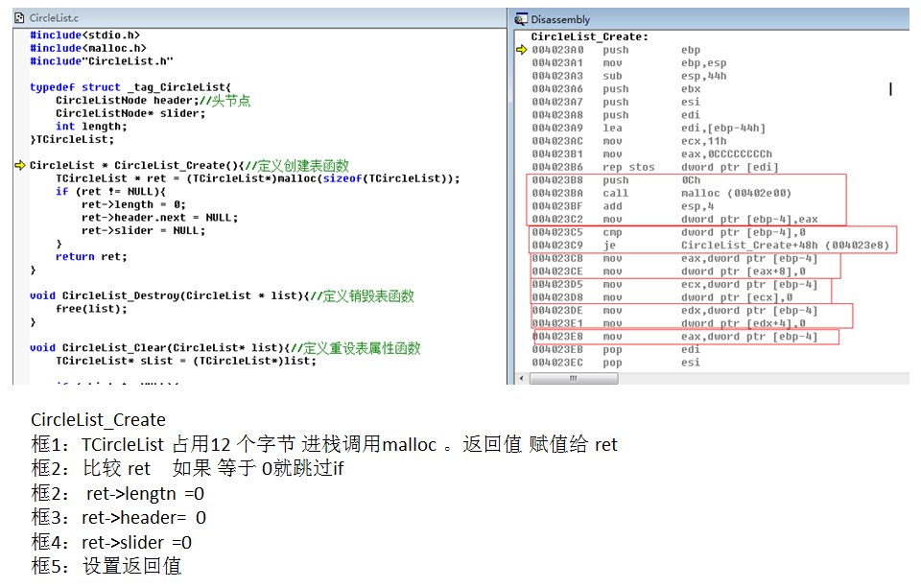Click the CircleList_Create: label in Disassembly
The height and width of the screenshot is (588, 921).
(590, 36)
